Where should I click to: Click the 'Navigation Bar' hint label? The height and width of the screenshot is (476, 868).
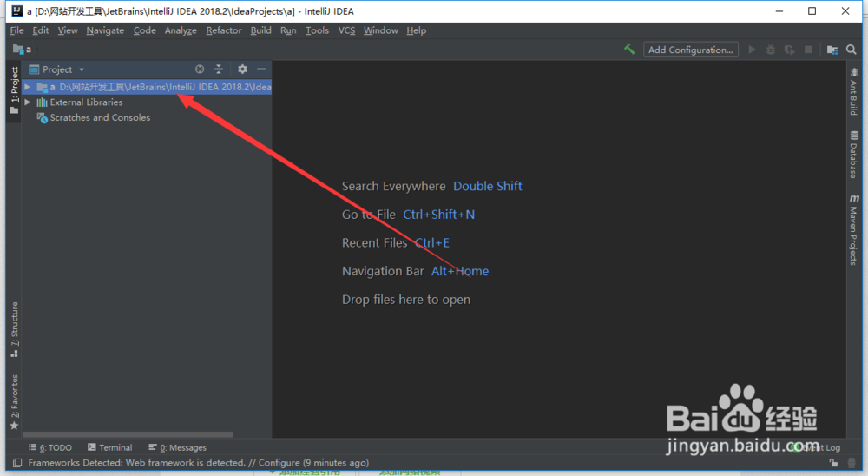(x=383, y=271)
